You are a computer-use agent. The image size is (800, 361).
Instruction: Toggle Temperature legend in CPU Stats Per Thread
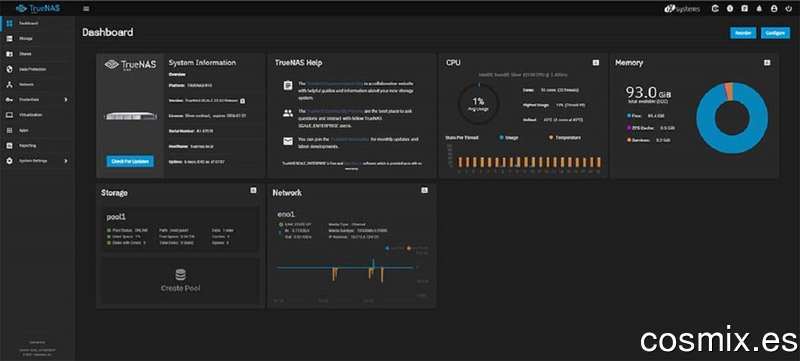564,138
